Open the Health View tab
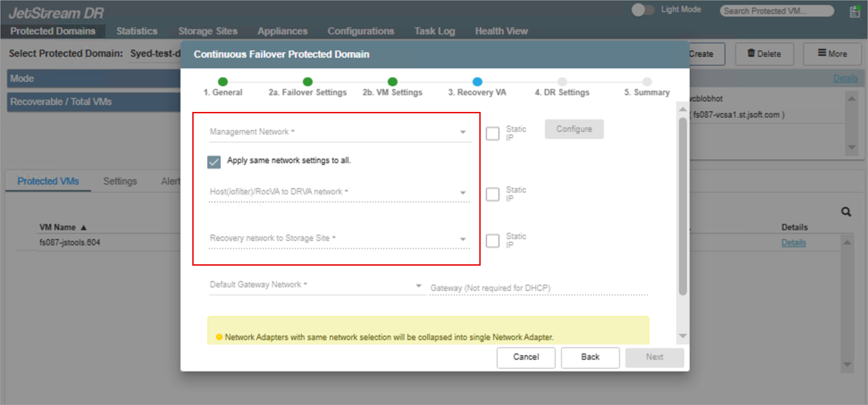 coord(501,31)
